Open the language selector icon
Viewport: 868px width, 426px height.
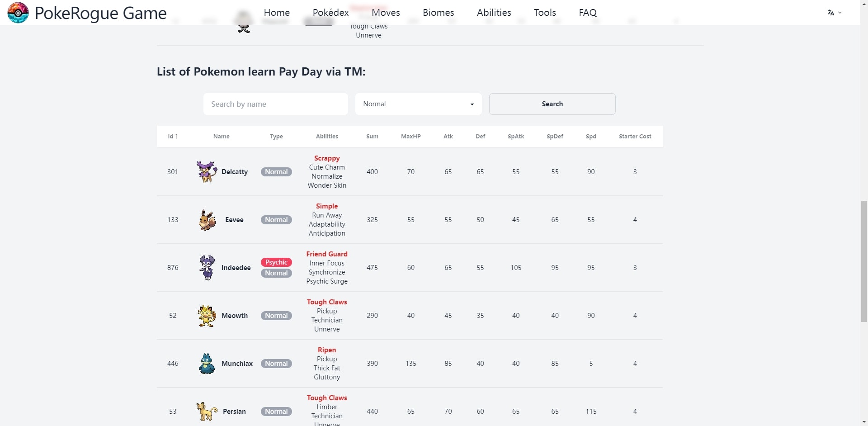pos(835,13)
